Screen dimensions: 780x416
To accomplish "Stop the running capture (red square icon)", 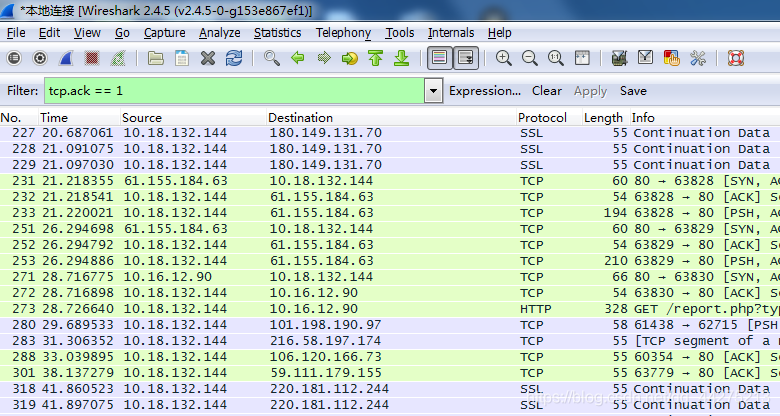I will tap(92, 58).
